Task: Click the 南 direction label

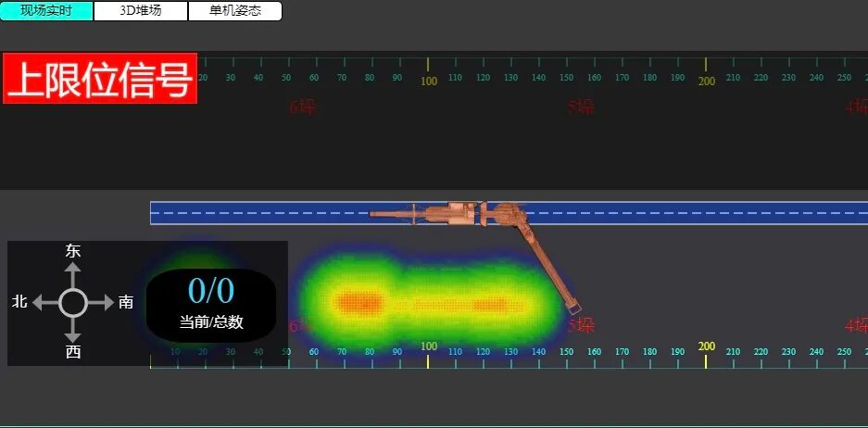Action: click(126, 302)
